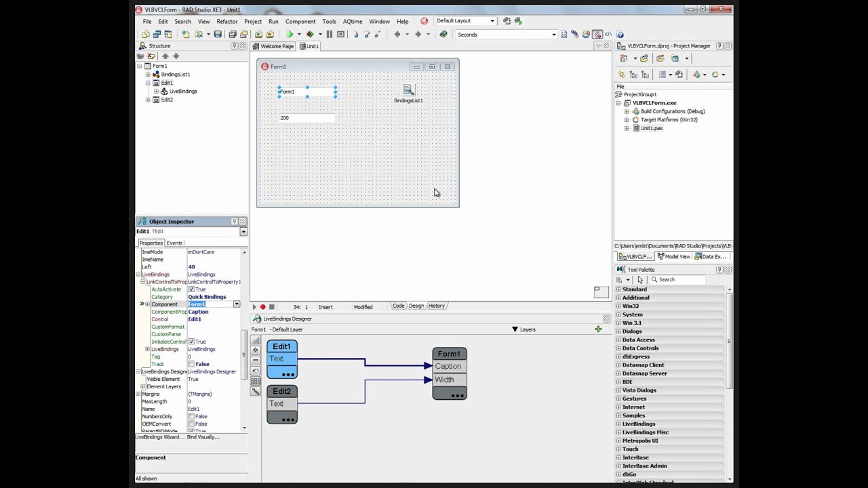Click the first icon in Project Manager toolbar

623,58
